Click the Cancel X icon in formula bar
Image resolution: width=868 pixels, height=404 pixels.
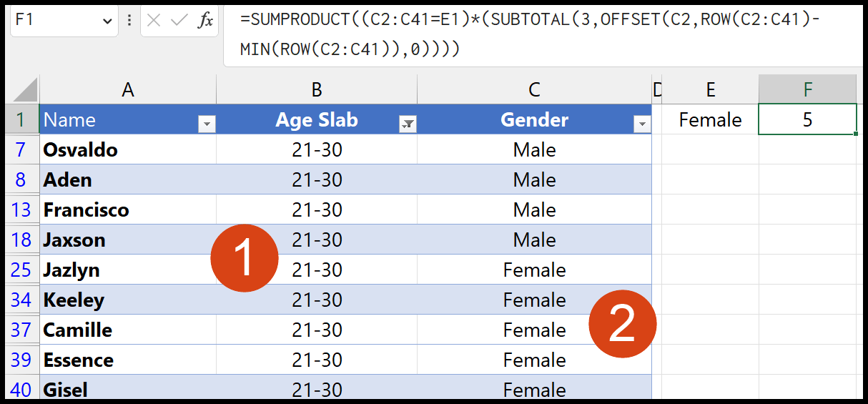[154, 21]
